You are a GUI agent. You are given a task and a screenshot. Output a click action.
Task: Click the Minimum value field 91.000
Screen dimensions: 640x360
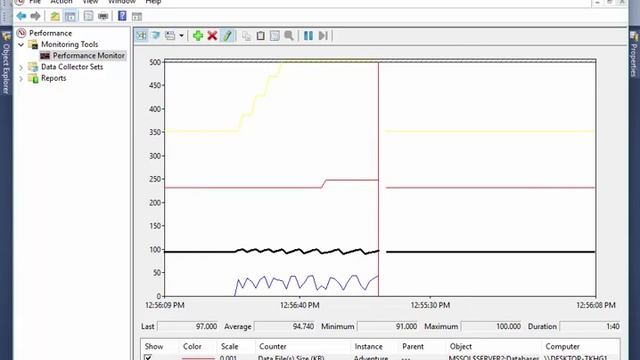[388, 327]
